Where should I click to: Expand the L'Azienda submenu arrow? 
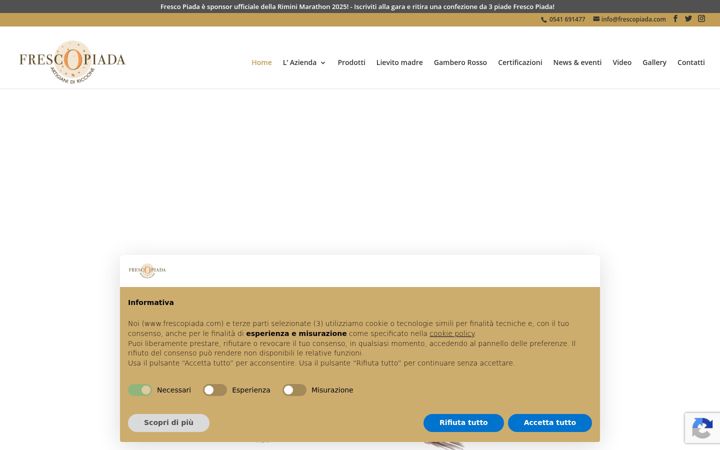tap(323, 63)
